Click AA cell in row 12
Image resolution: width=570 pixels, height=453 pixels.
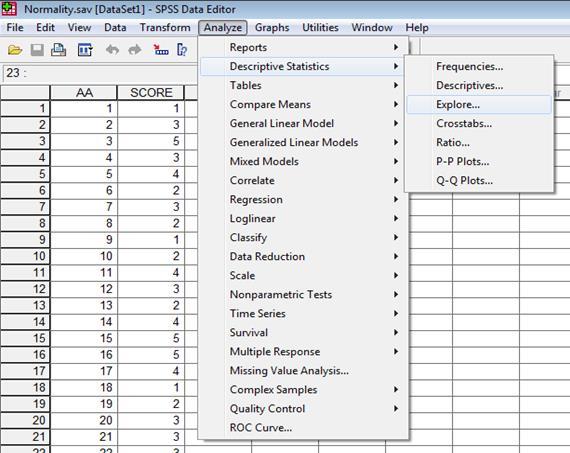(x=84, y=289)
